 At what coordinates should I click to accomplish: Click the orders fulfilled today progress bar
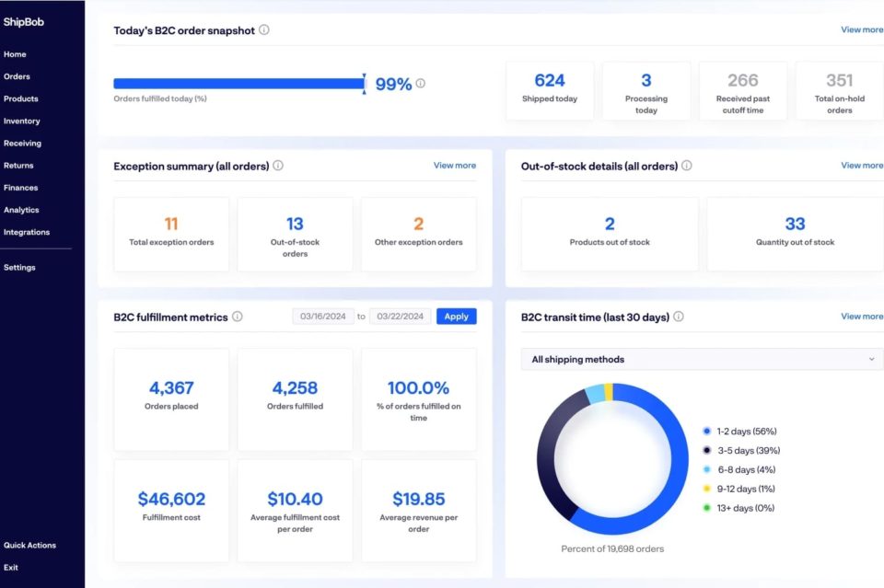238,84
